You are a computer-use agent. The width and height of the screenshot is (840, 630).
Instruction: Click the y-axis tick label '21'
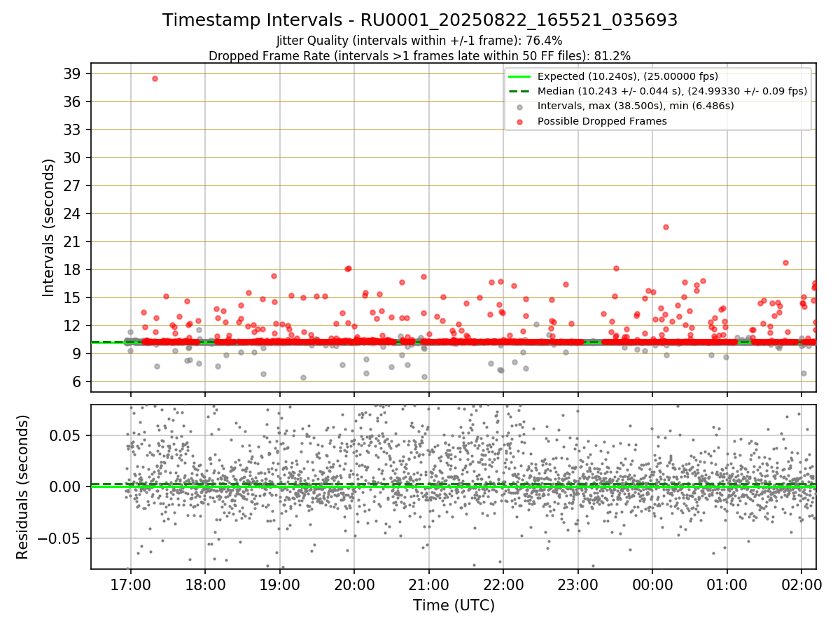click(x=72, y=241)
